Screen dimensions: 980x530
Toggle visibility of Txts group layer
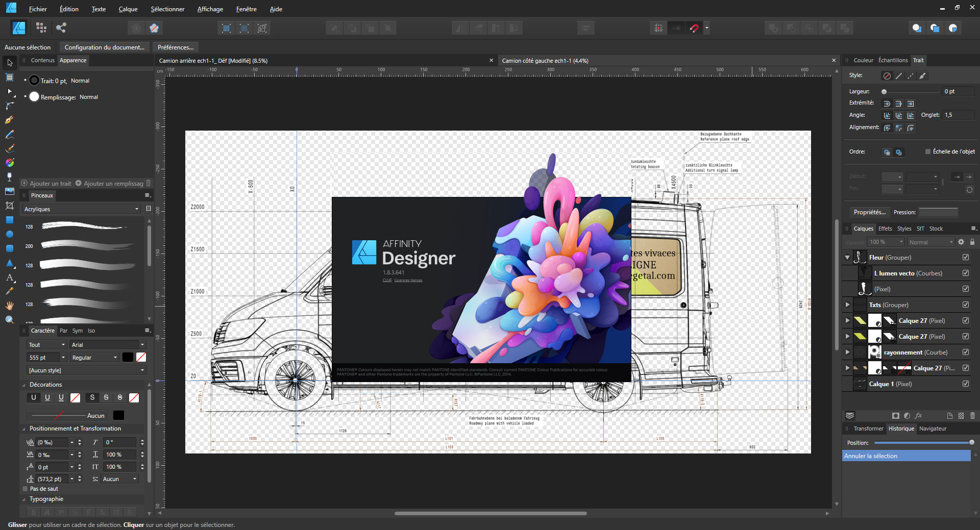(966, 305)
